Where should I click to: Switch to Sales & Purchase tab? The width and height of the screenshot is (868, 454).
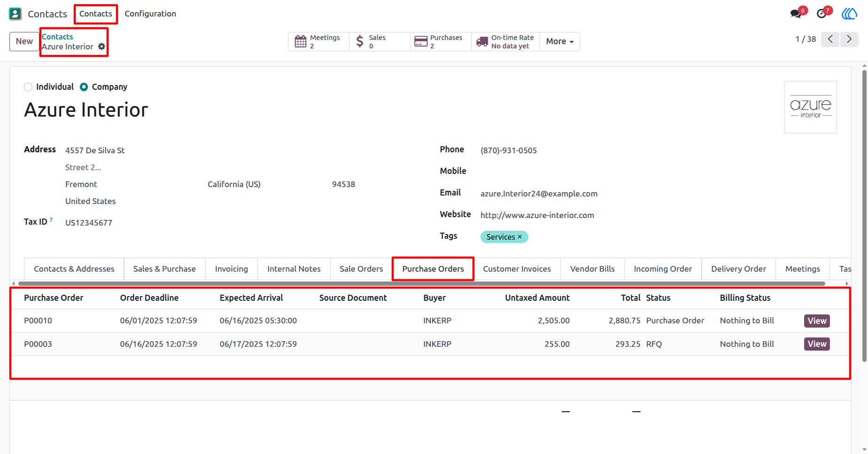[x=164, y=269]
